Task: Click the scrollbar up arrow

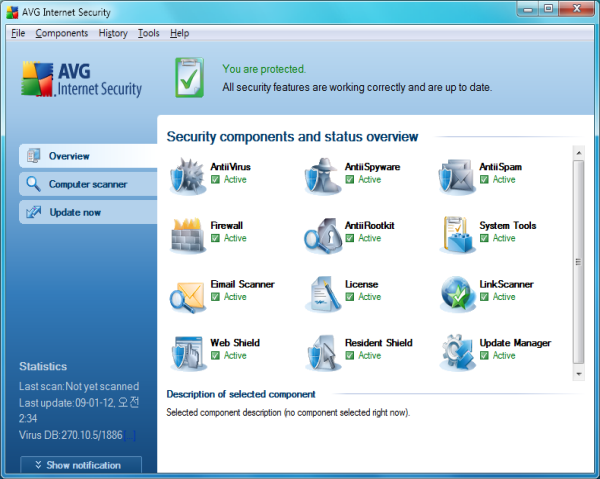Action: 579,153
